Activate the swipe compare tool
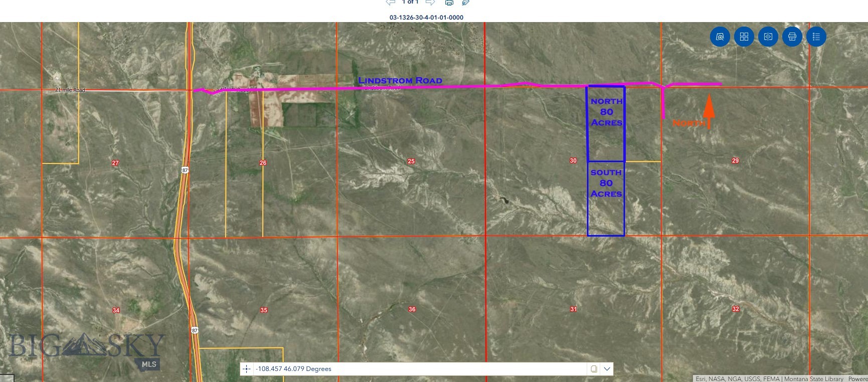The image size is (868, 382). tap(768, 37)
